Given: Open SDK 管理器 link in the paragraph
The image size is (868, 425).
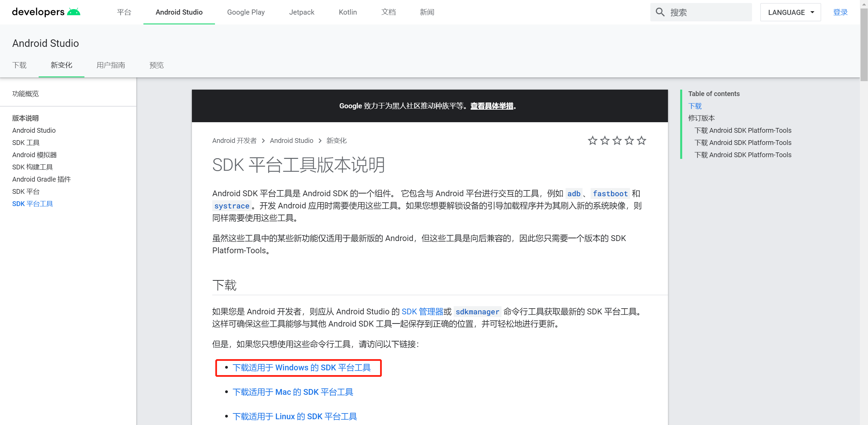Looking at the screenshot, I should [x=422, y=312].
